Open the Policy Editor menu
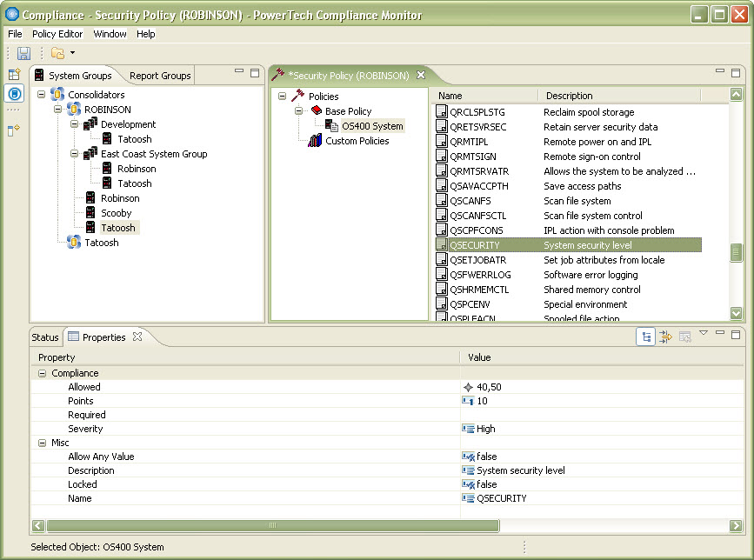The width and height of the screenshot is (754, 560). (57, 34)
